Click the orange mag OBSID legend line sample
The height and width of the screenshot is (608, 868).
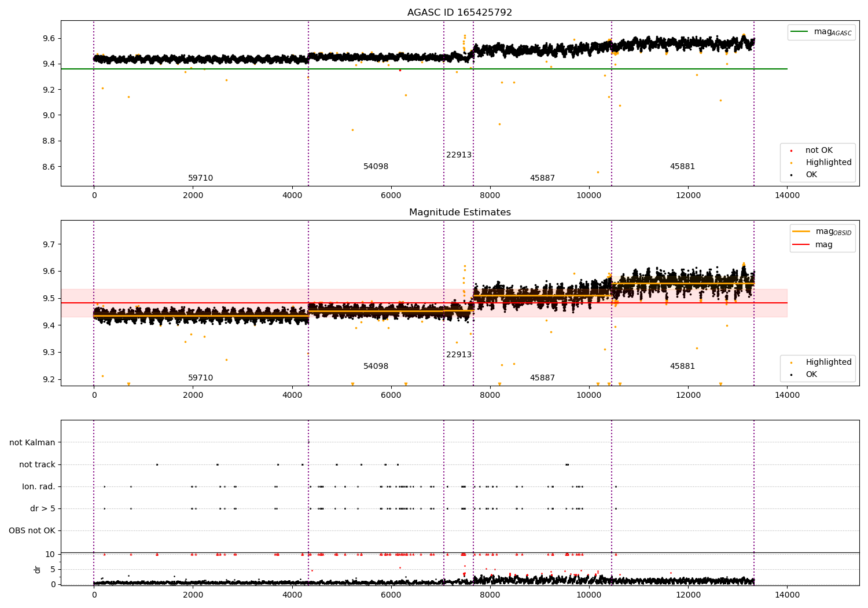click(x=801, y=232)
